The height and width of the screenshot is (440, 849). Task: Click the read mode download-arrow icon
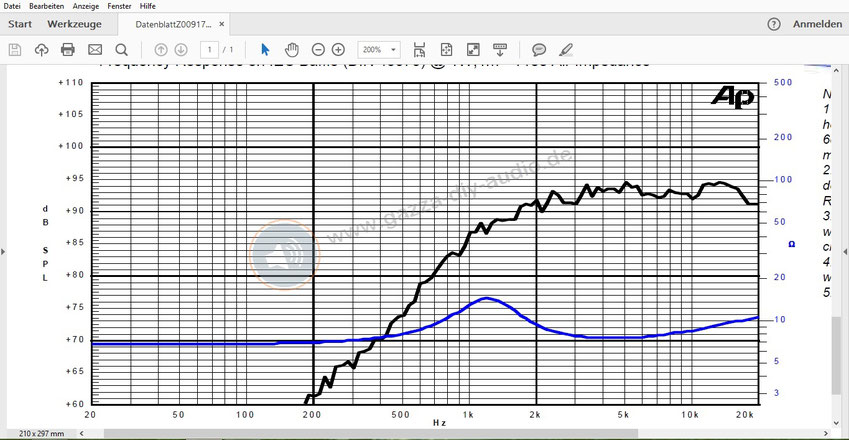pyautogui.click(x=500, y=50)
